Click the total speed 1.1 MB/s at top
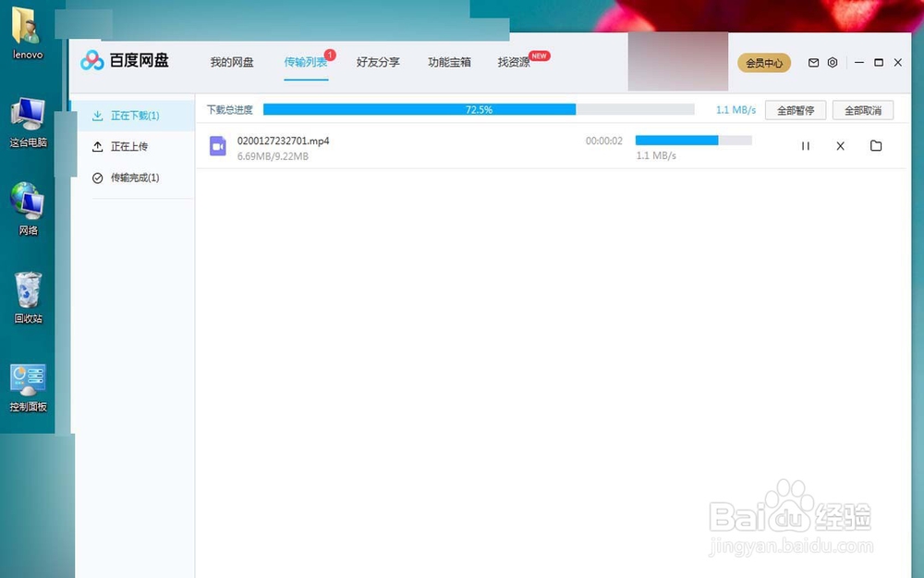Image resolution: width=924 pixels, height=578 pixels. 736,110
